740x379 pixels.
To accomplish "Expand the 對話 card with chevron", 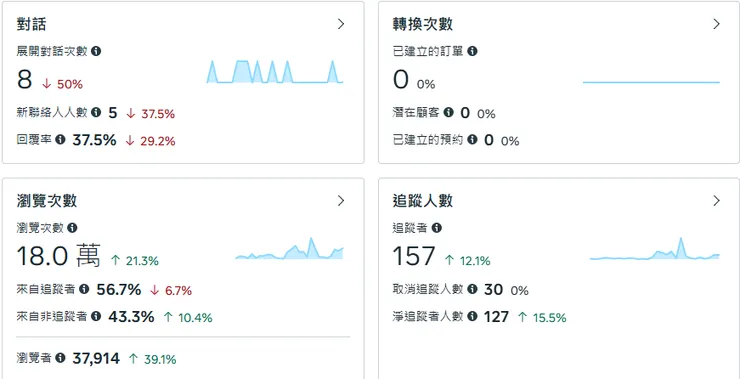I will pyautogui.click(x=341, y=24).
